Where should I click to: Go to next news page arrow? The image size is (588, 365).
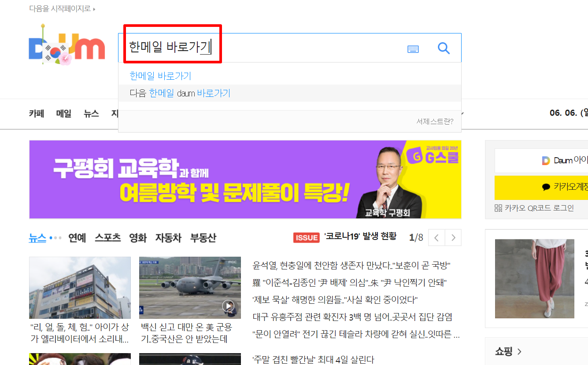tap(453, 238)
